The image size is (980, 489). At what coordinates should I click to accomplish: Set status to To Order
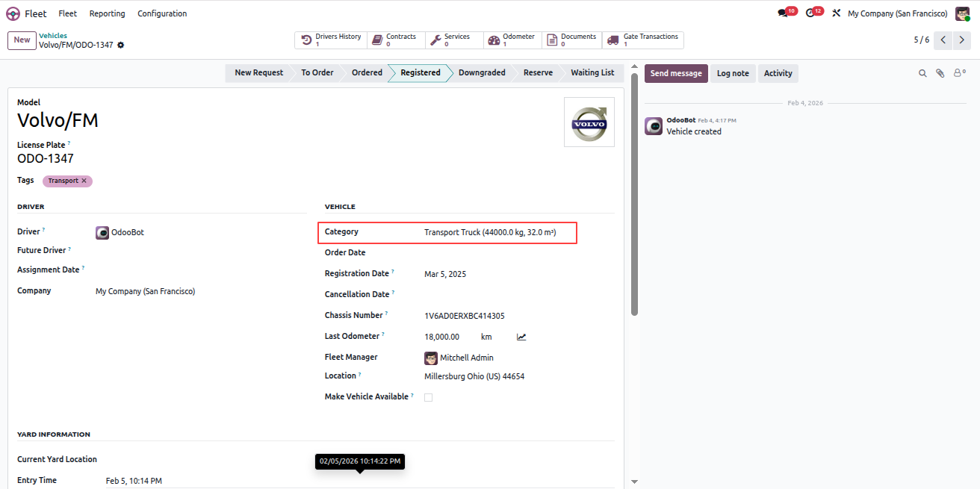[317, 72]
